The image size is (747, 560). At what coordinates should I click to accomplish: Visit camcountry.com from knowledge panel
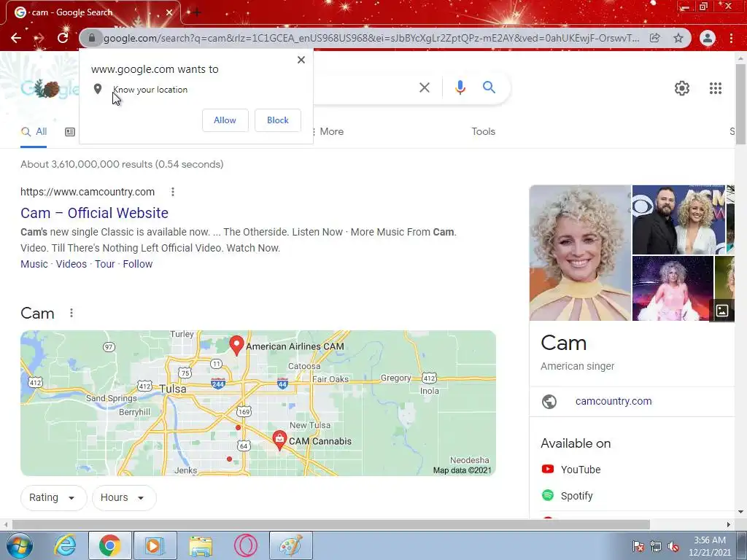pyautogui.click(x=614, y=402)
